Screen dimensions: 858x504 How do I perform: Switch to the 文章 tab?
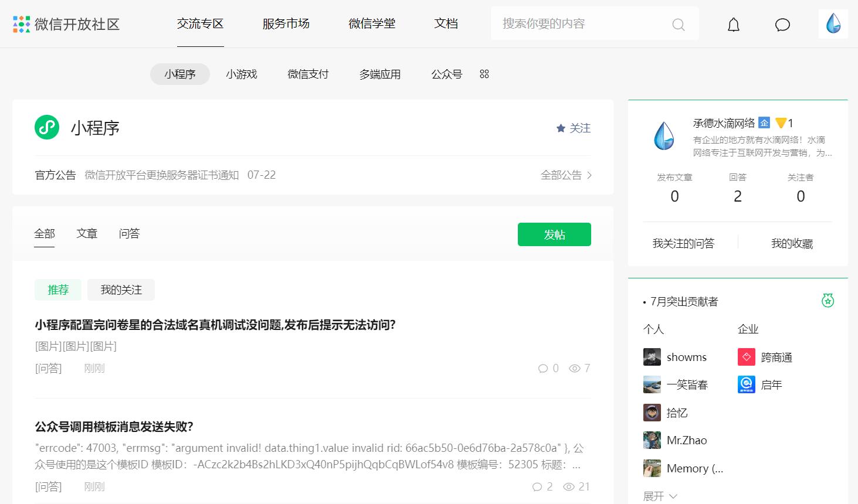coord(87,234)
